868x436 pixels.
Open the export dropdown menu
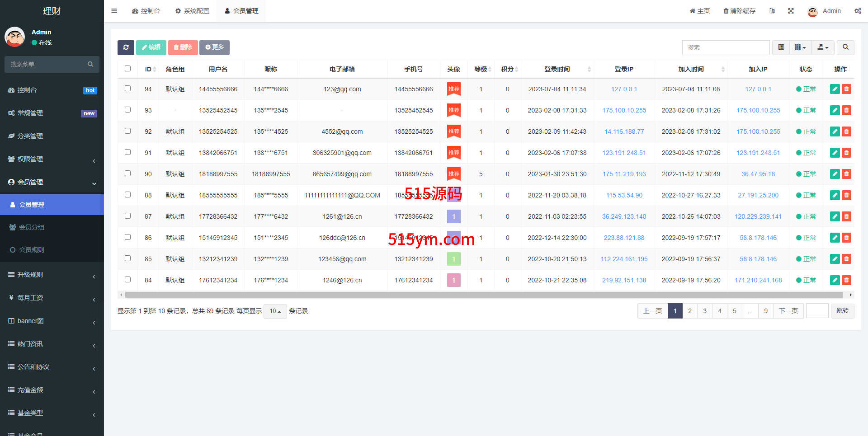(x=823, y=47)
